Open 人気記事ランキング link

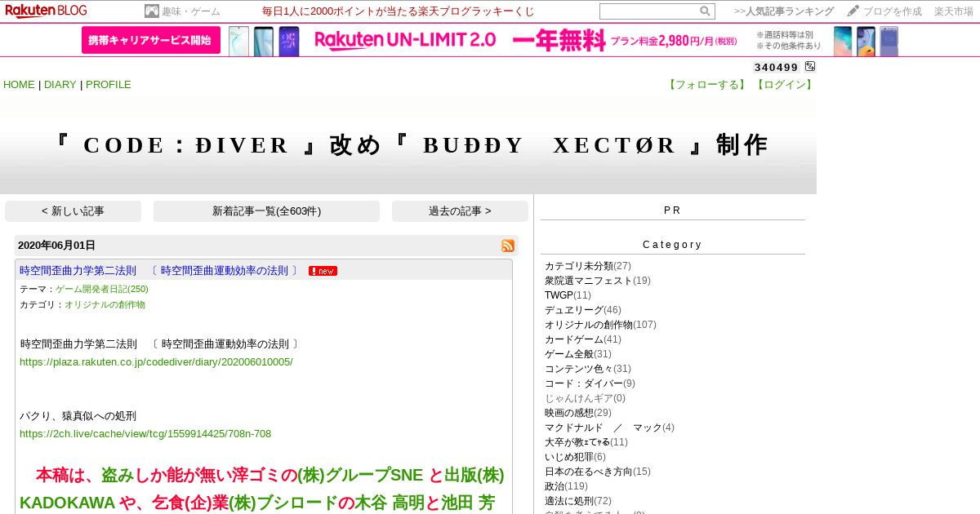[790, 11]
